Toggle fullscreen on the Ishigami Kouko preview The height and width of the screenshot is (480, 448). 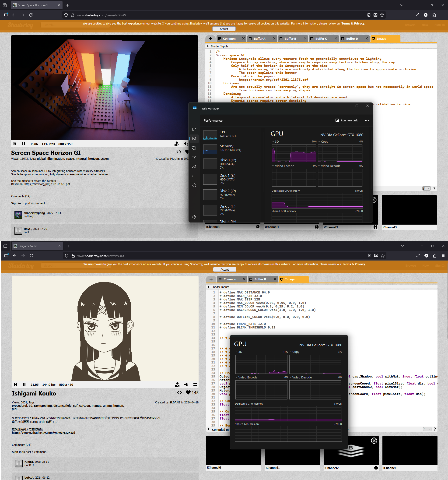(x=195, y=384)
